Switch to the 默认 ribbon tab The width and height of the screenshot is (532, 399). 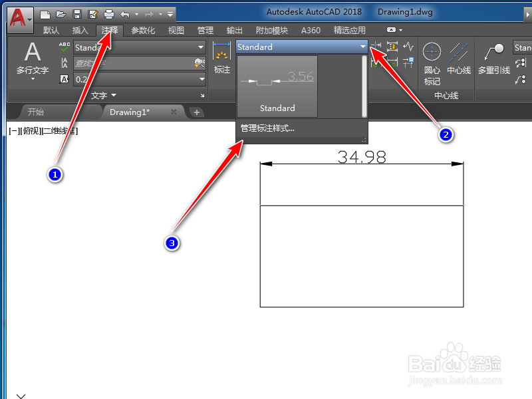point(51,31)
